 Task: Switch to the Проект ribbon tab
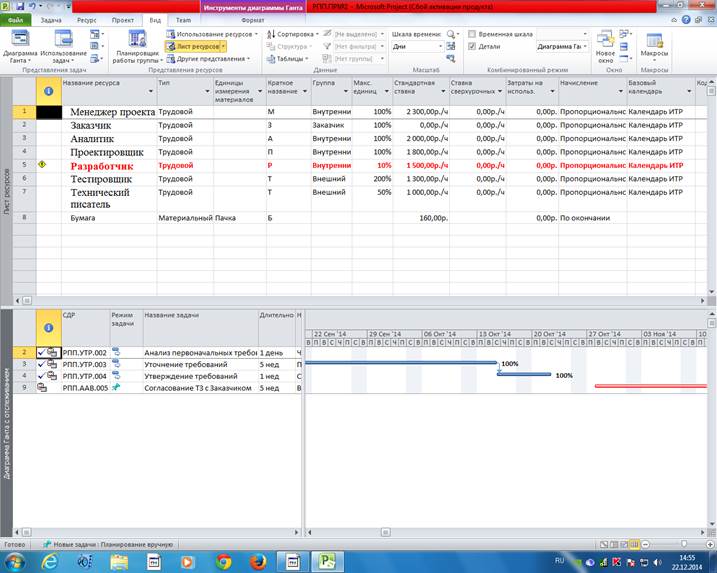[123, 20]
